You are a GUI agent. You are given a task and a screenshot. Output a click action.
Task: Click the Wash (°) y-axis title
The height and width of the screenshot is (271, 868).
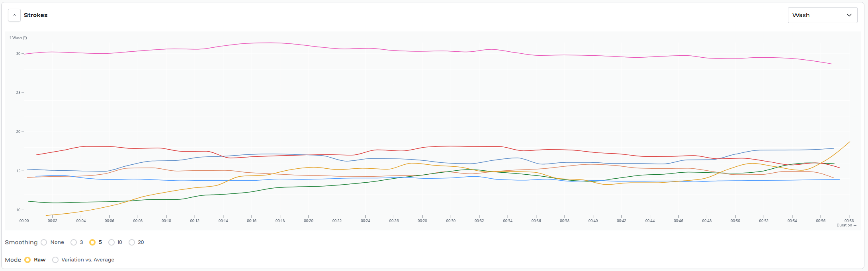18,38
